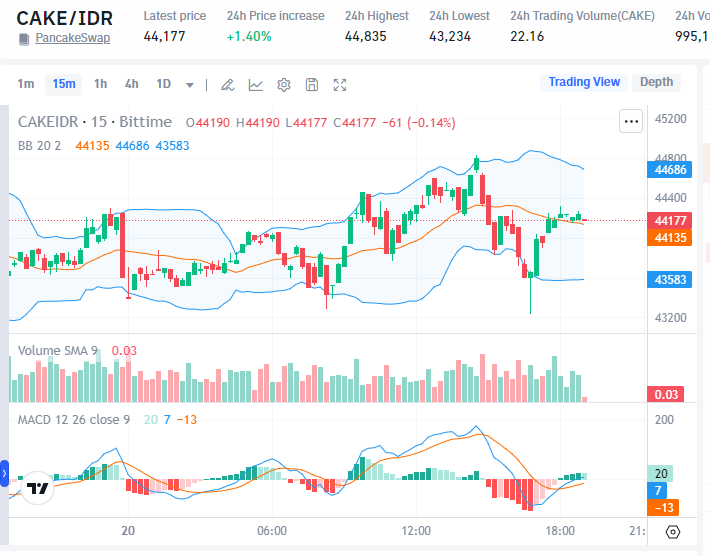Open more intervals dropdown arrow

190,85
